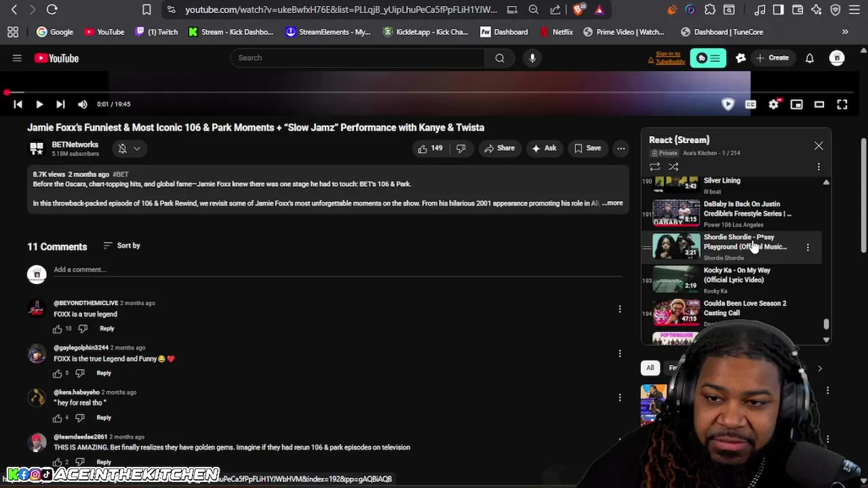Open notification bell dropdown for BETNetworks

pos(128,148)
